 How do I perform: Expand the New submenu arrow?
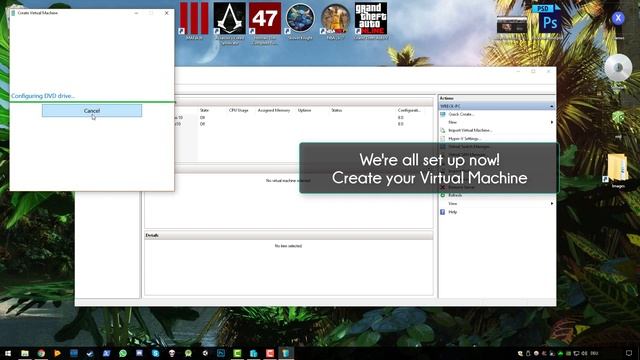tap(552, 122)
